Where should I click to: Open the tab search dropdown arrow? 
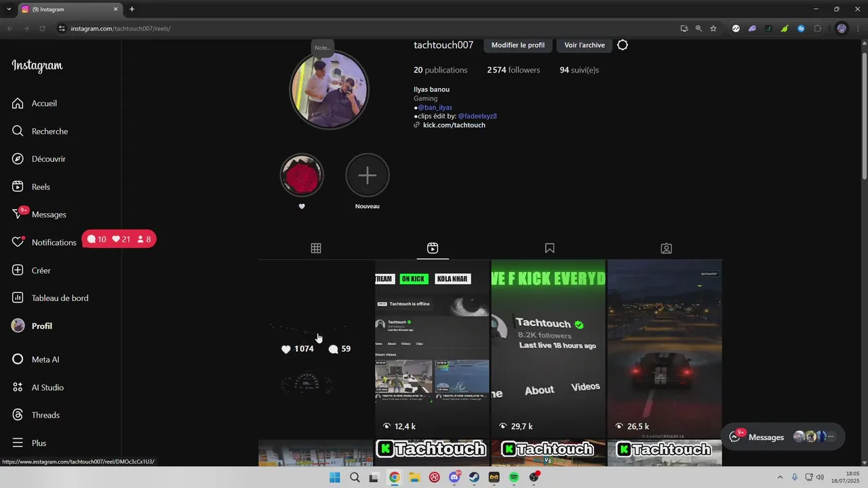coord(9,9)
